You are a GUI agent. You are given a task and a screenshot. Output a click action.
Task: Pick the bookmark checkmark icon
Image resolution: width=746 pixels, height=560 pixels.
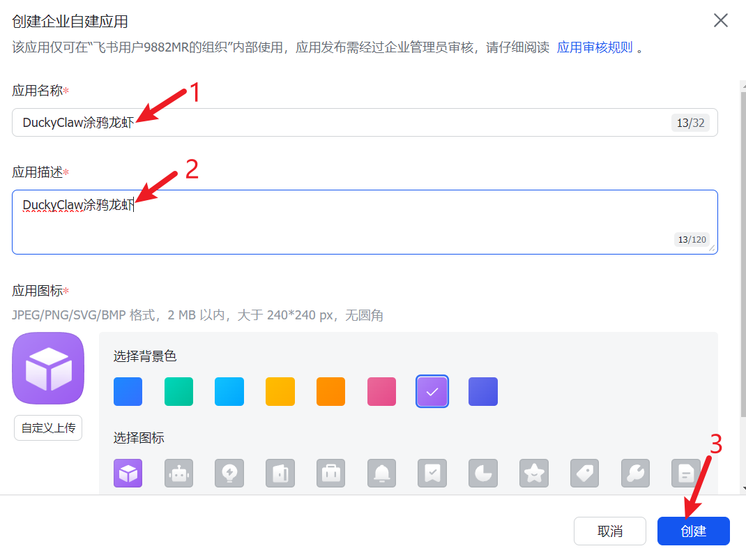(x=432, y=473)
